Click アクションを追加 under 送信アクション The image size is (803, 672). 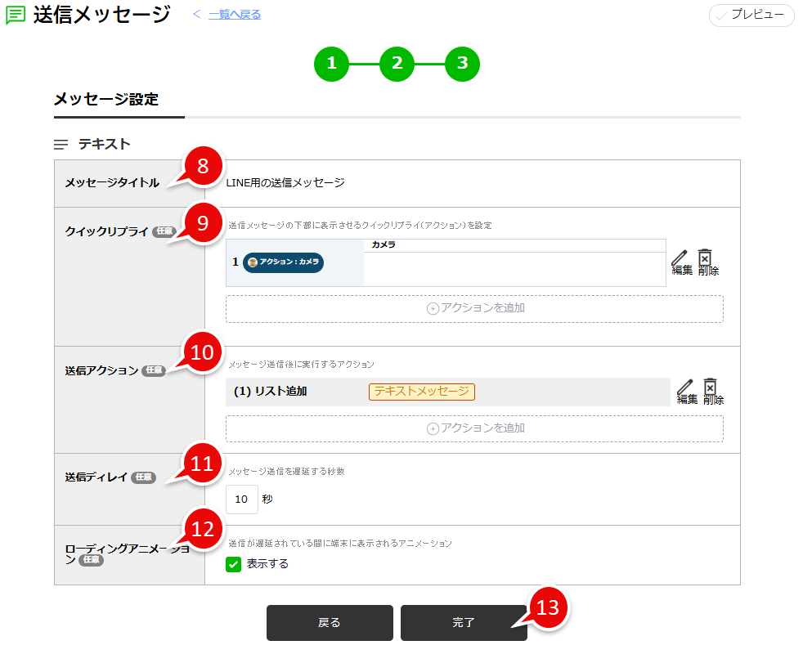[473, 428]
